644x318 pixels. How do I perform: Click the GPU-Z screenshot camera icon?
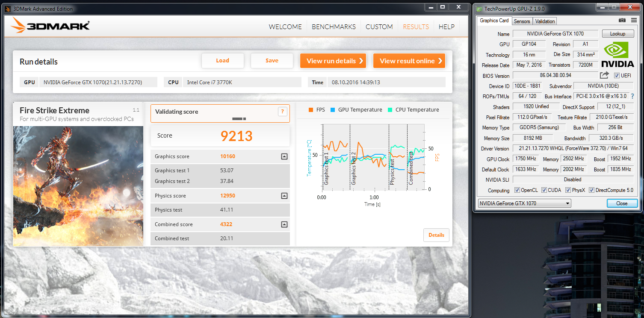coord(622,21)
